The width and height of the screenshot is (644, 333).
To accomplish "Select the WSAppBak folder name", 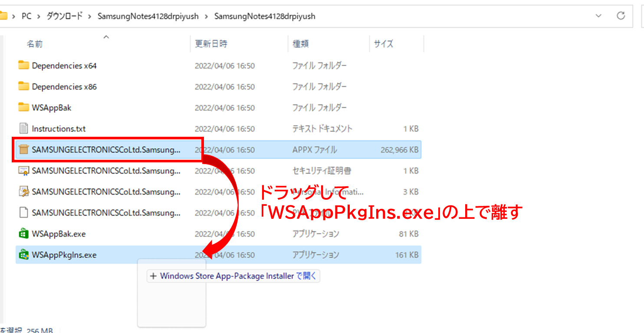I will [51, 107].
